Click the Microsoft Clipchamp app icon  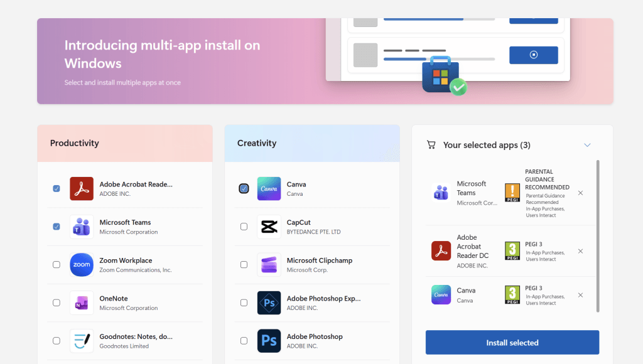pos(268,264)
